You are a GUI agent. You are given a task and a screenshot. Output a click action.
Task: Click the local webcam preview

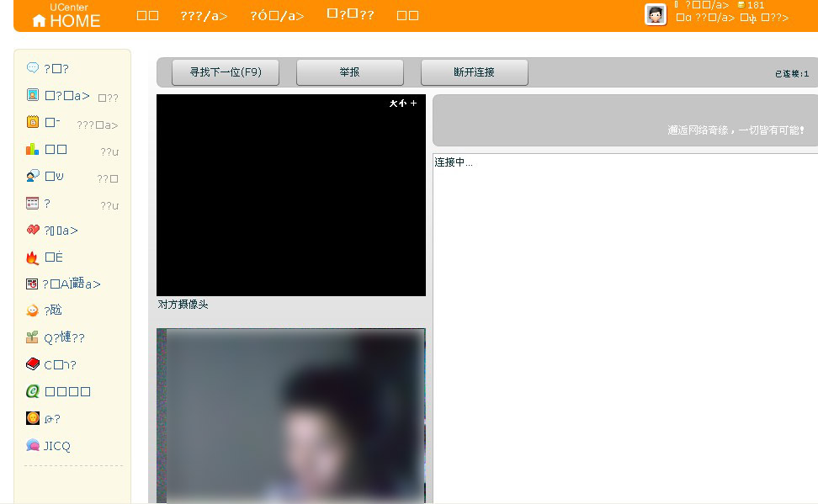[291, 416]
